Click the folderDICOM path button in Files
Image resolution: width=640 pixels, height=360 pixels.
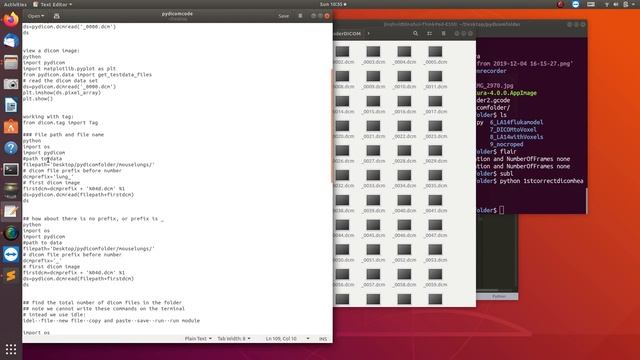point(348,33)
